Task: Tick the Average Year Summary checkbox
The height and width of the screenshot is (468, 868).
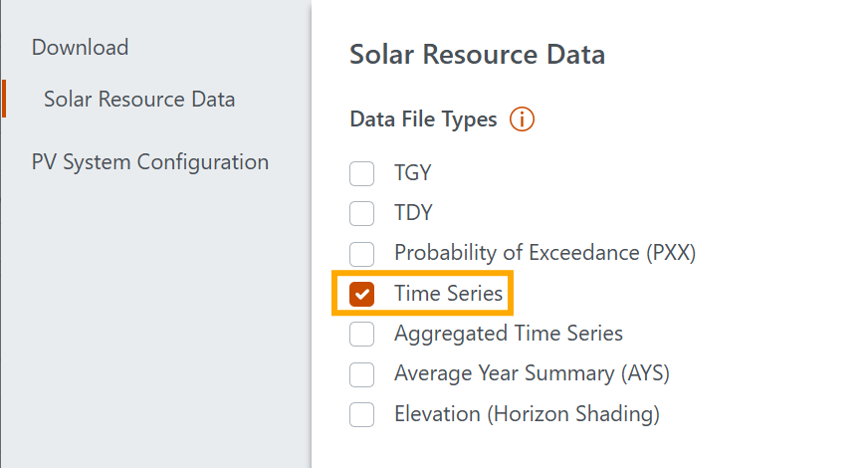Action: click(362, 374)
